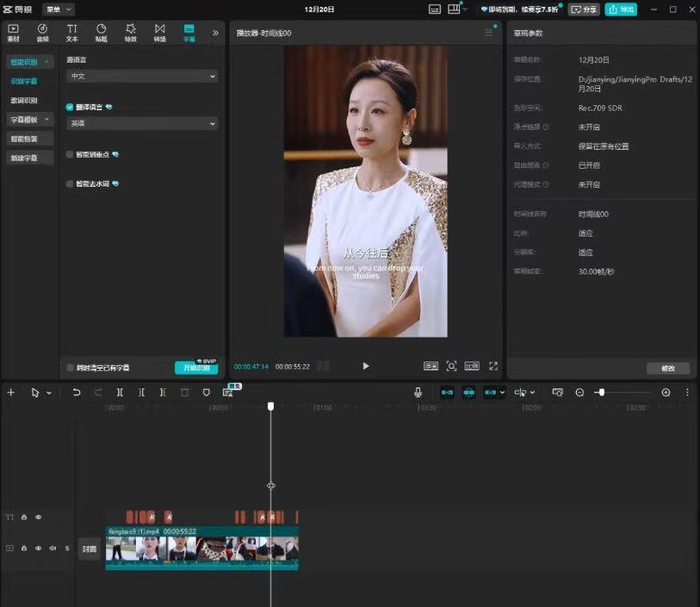Open the 转场 transitions tab
Screen dimensions: 700x607
pos(160,33)
